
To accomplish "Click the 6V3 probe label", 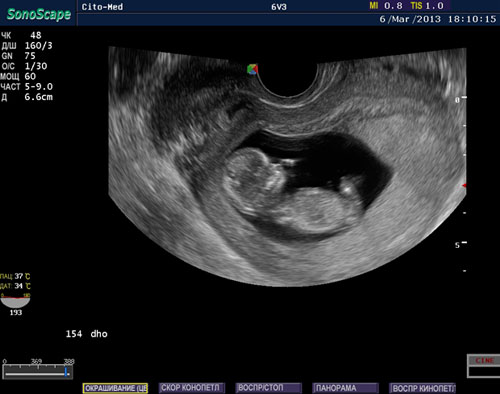I will tap(279, 7).
